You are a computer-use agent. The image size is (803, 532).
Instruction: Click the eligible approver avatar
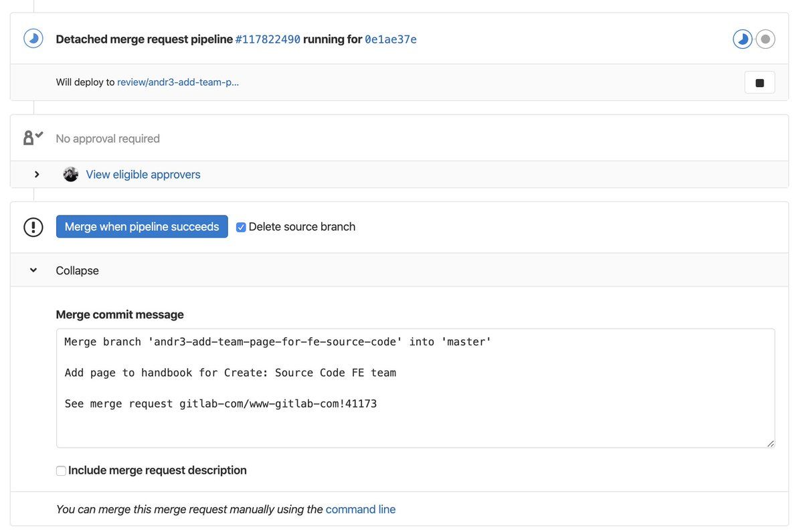pyautogui.click(x=71, y=175)
